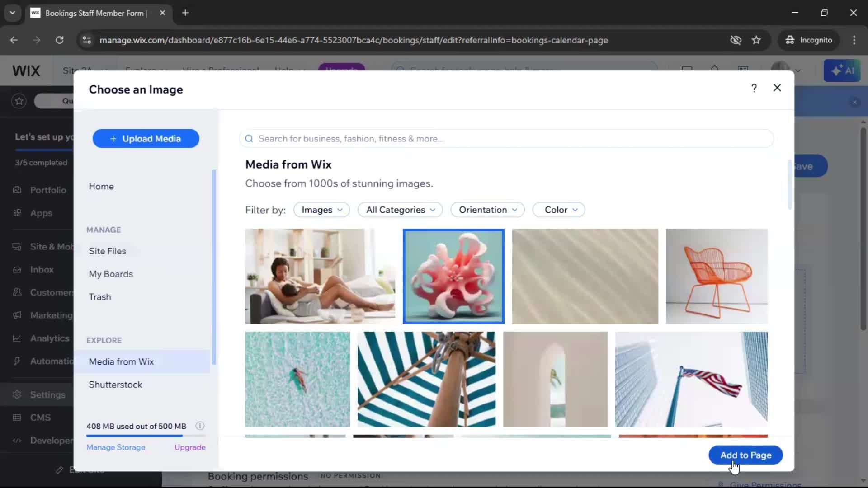Open the Portfolio sidebar item
The image size is (868, 488).
coord(48,190)
